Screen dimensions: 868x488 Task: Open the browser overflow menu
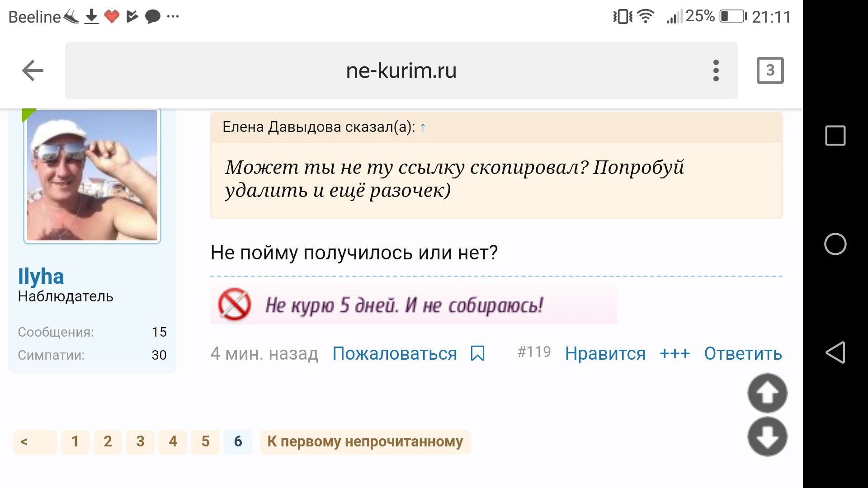(716, 70)
